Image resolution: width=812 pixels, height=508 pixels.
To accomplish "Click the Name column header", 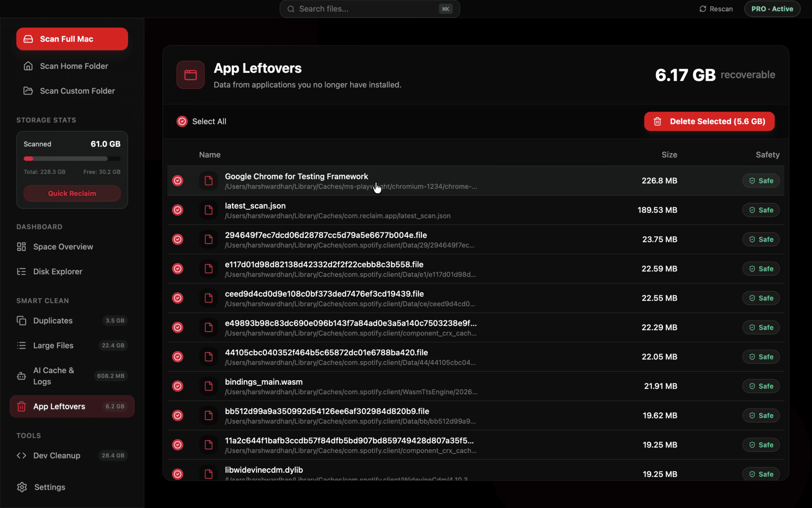I will pos(210,155).
